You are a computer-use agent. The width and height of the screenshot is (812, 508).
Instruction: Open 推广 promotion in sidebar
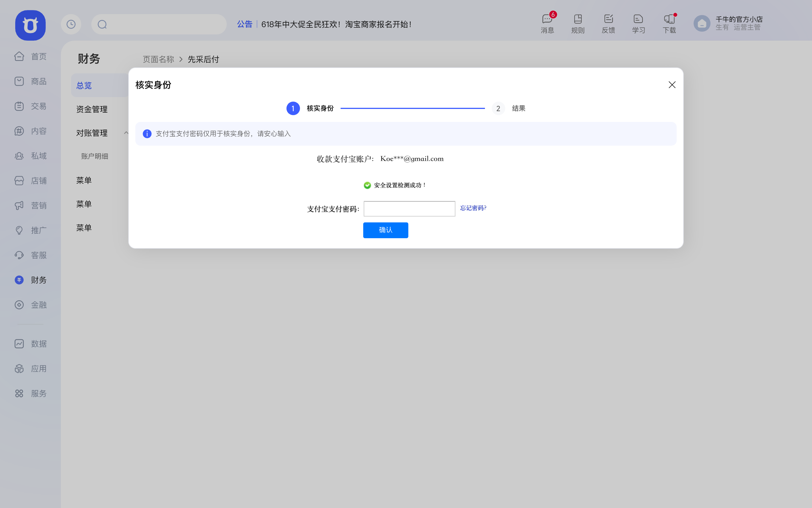tap(30, 231)
